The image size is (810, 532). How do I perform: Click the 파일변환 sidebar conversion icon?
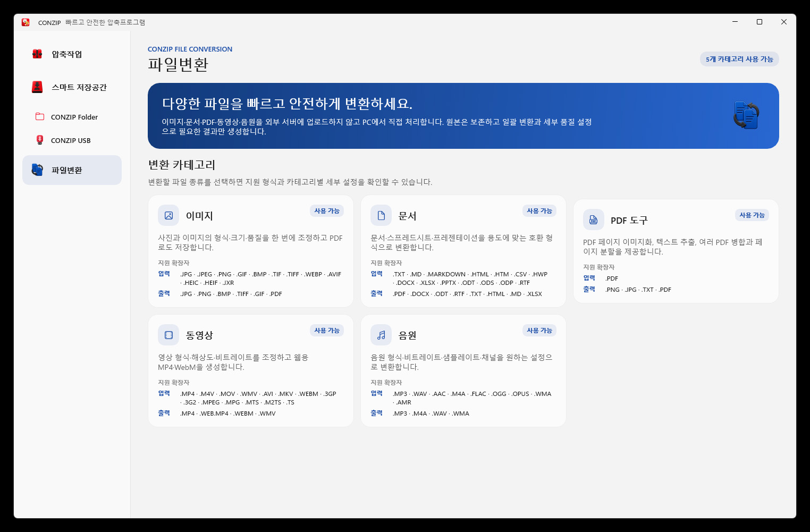tap(37, 170)
